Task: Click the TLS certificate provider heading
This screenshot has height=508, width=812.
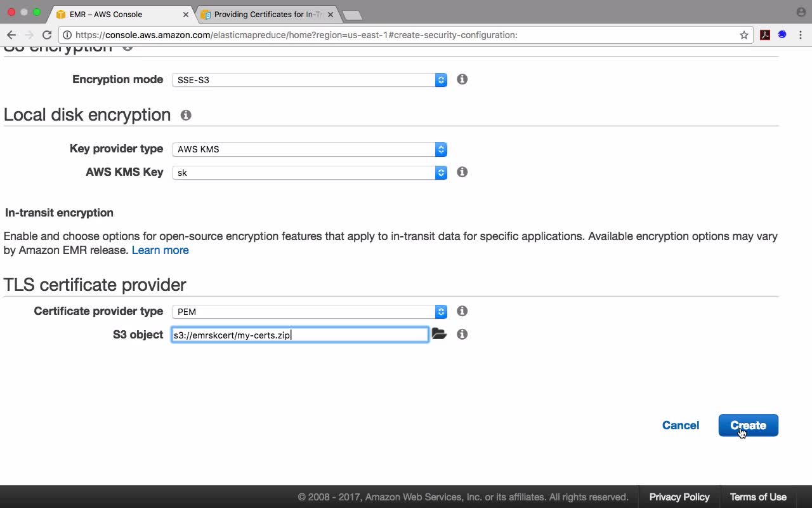Action: point(95,284)
